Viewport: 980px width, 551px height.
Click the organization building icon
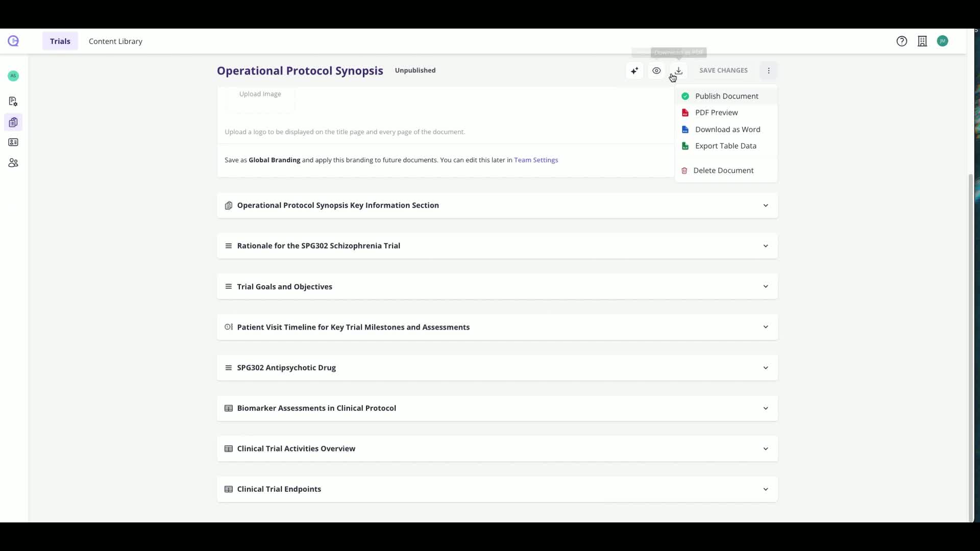(x=922, y=41)
